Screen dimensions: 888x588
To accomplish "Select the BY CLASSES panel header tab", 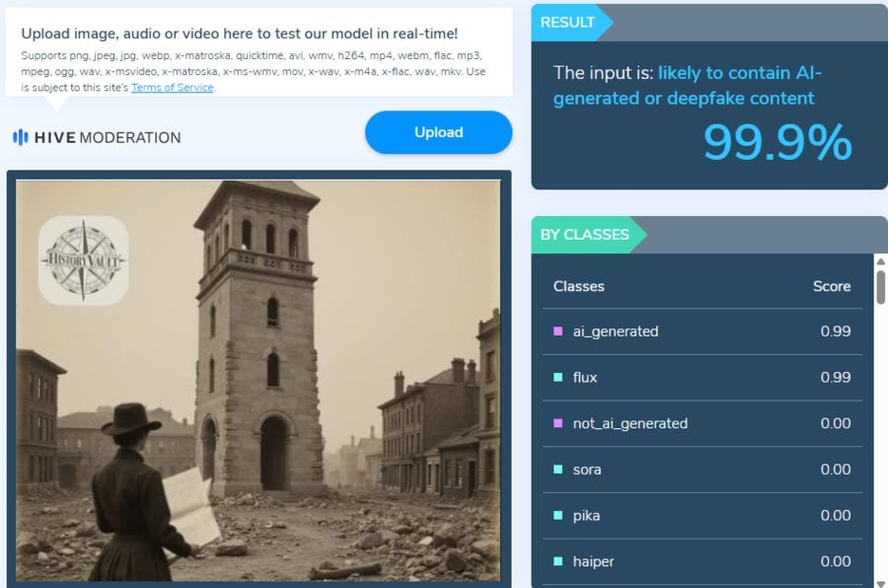I will pos(584,235).
